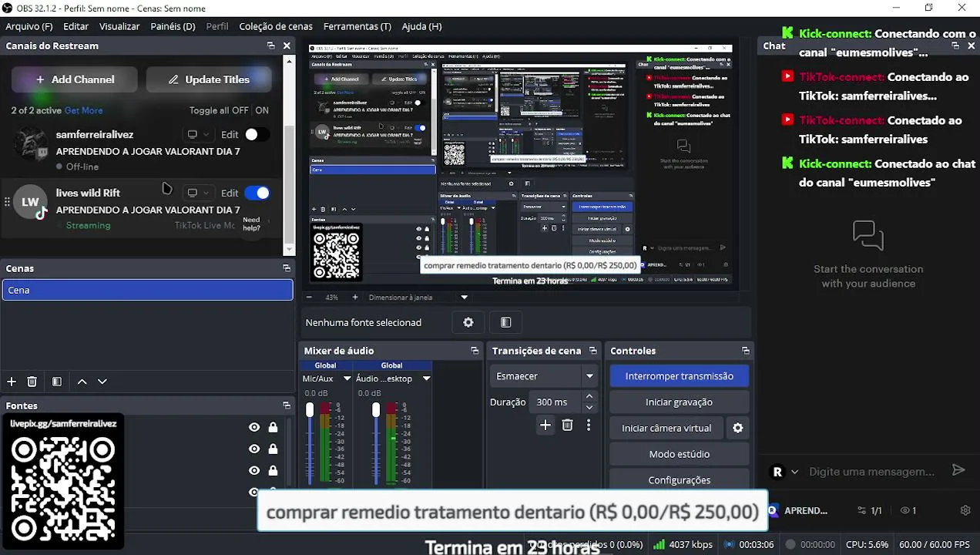Viewport: 980px width, 555px height.
Task: Undock the Fontes panel
Action: [x=287, y=405]
